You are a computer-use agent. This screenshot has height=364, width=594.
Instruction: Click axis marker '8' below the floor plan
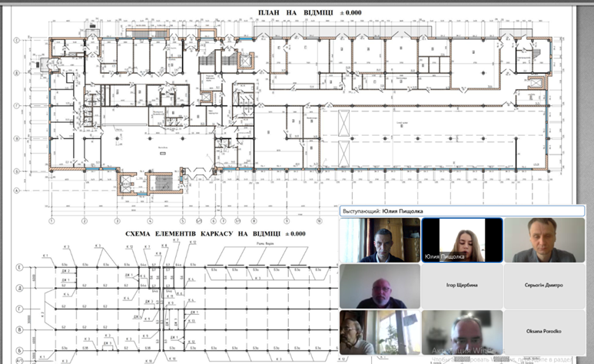click(x=254, y=221)
